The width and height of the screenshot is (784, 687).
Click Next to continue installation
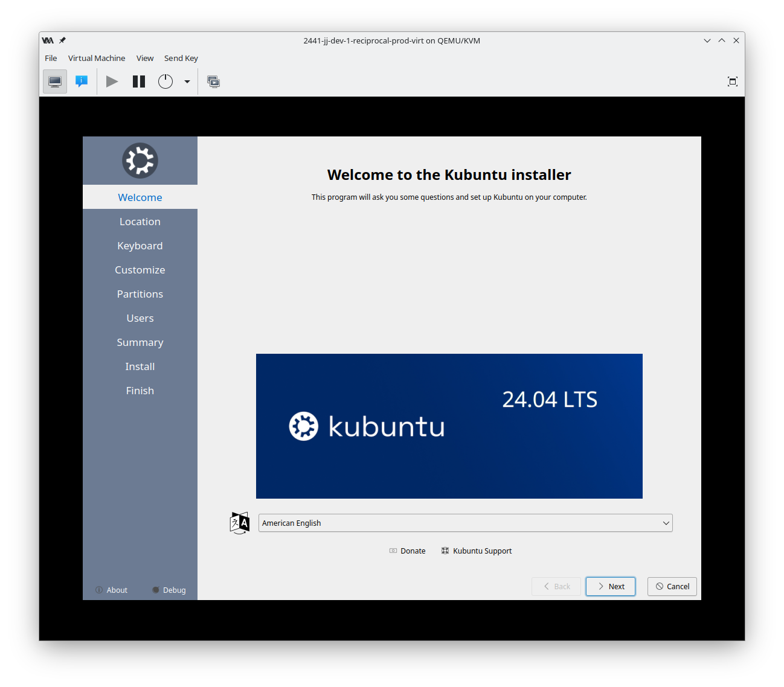click(611, 586)
